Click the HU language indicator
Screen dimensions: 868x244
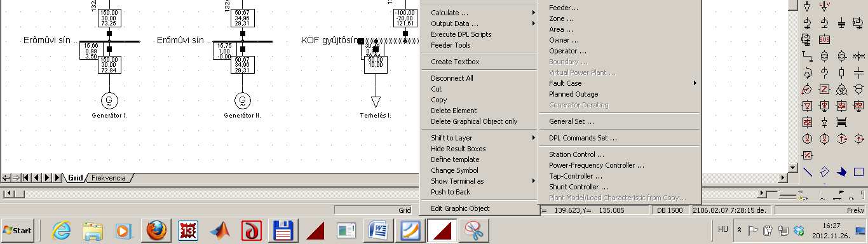[x=723, y=229]
